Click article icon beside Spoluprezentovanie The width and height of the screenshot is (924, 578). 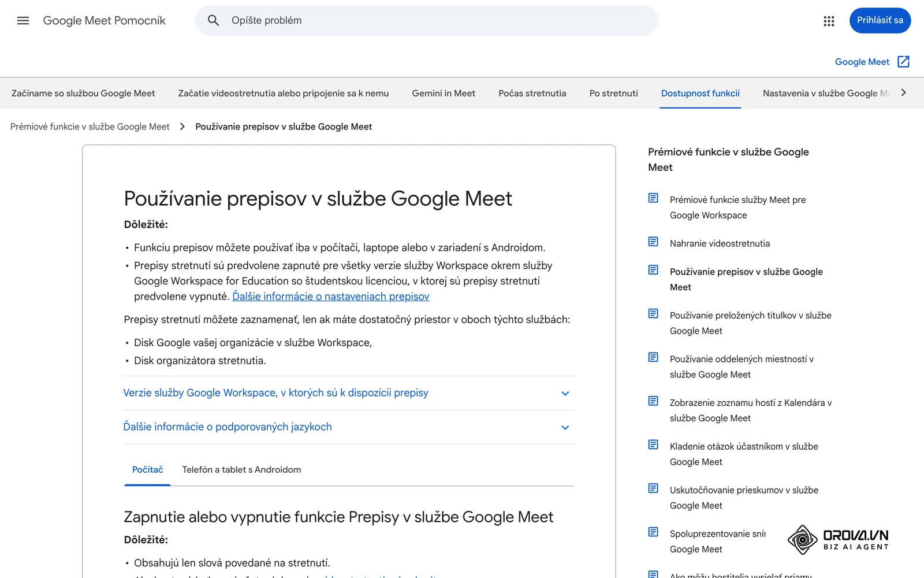pyautogui.click(x=653, y=532)
